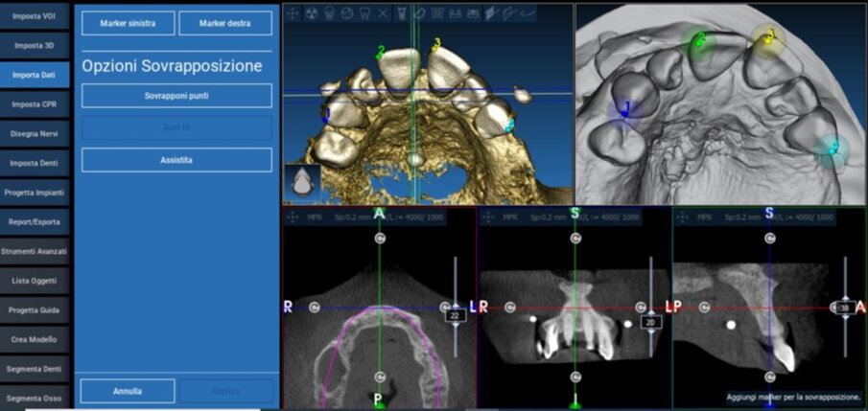Click the coronal slice slider showing 20
This screenshot has width=868, height=411.
click(x=650, y=322)
